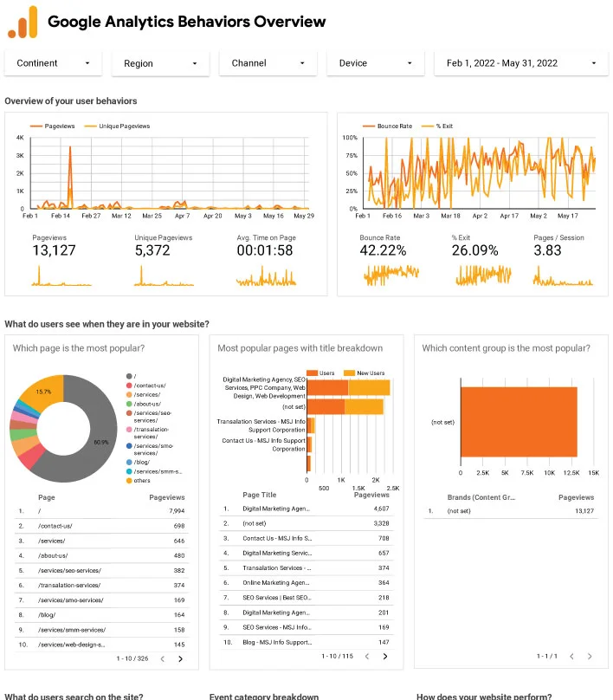The width and height of the screenshot is (613, 700).
Task: Previous page arrow in Page Title table
Action: (x=365, y=657)
